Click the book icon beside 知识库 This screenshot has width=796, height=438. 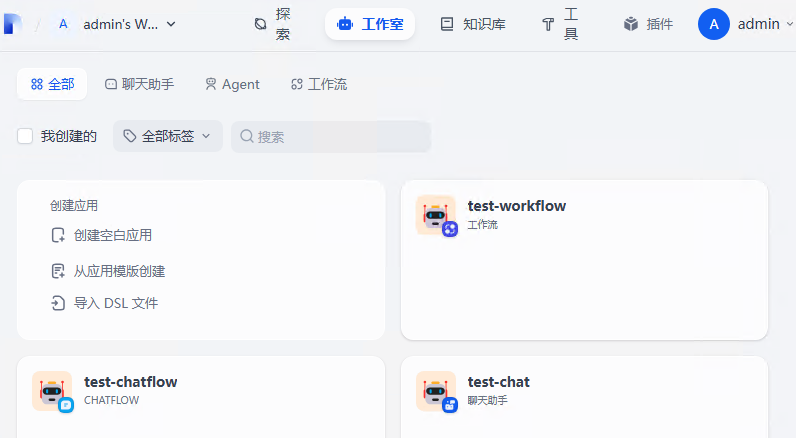coord(447,24)
